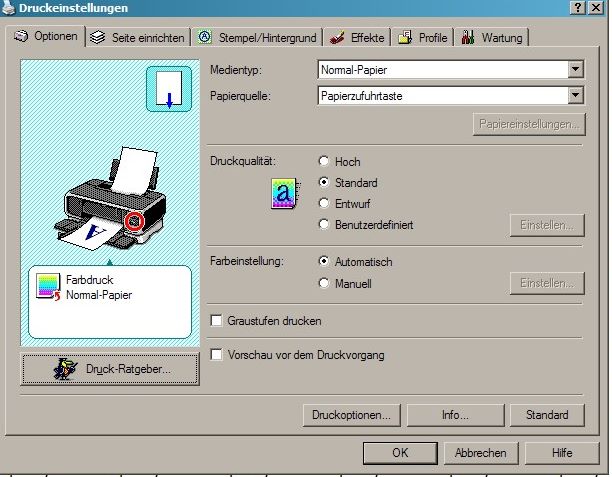Switch to Seite einrichten tab
The height and width of the screenshot is (477, 612).
pyautogui.click(x=137, y=38)
